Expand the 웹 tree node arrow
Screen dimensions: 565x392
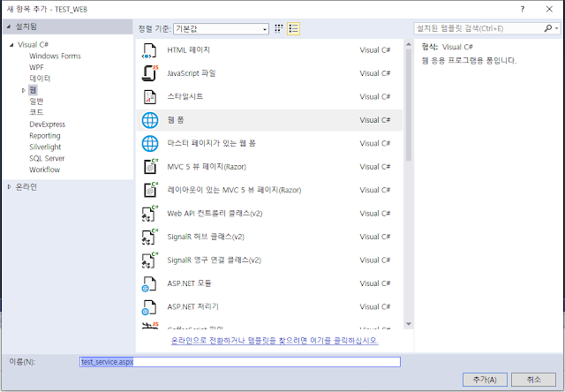tap(24, 90)
